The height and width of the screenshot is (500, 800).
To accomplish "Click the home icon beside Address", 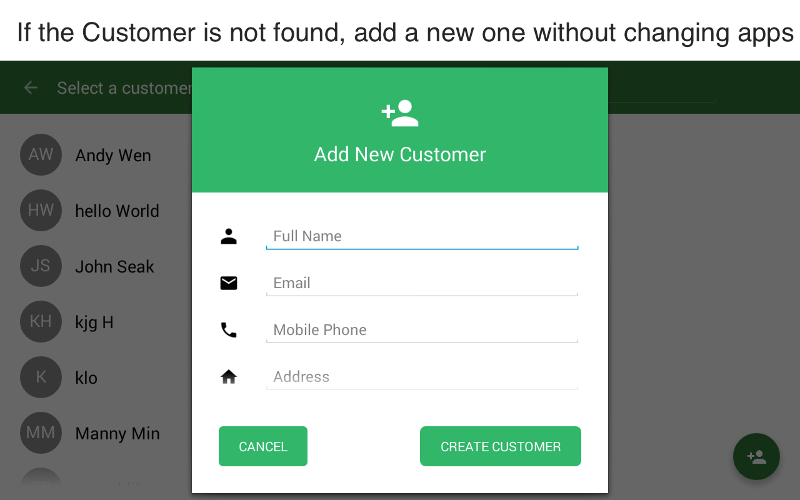I will pyautogui.click(x=229, y=377).
